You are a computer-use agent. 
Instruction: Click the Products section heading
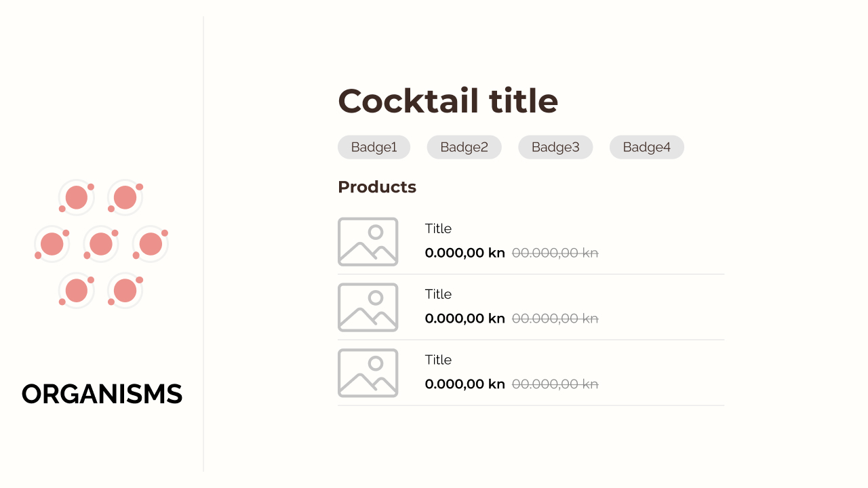[377, 187]
